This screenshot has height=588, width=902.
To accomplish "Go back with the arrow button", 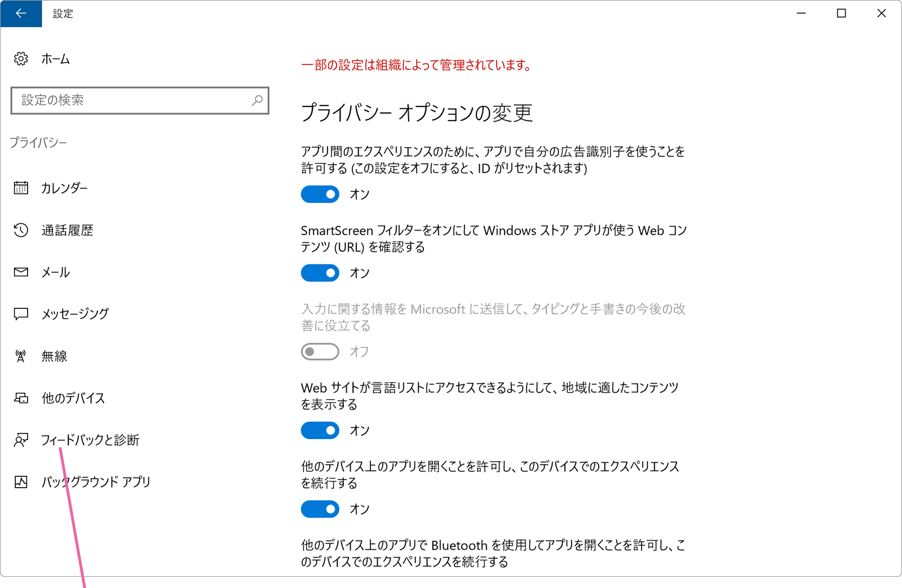I will coord(21,14).
